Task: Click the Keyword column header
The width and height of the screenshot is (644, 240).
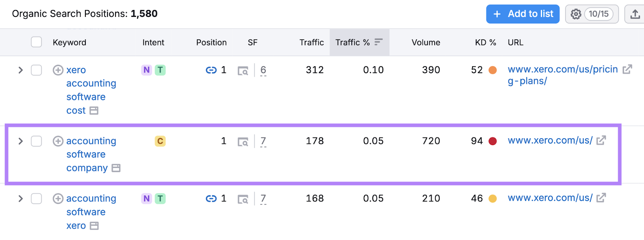Action: 69,42
